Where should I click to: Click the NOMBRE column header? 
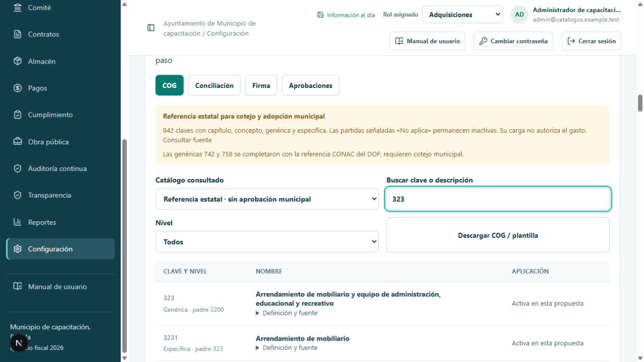(269, 271)
